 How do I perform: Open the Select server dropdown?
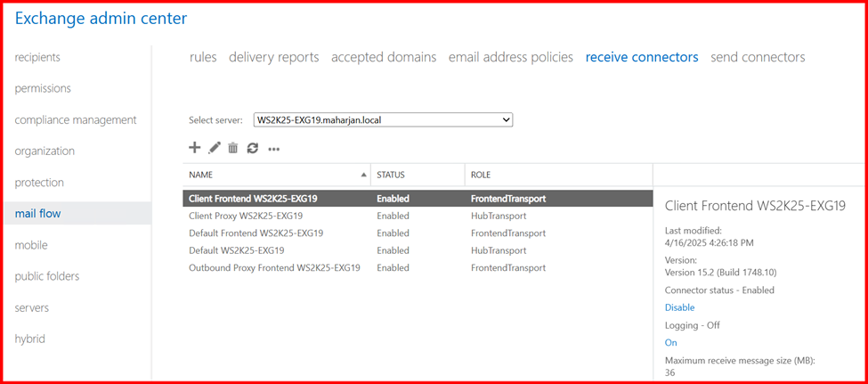pos(383,119)
